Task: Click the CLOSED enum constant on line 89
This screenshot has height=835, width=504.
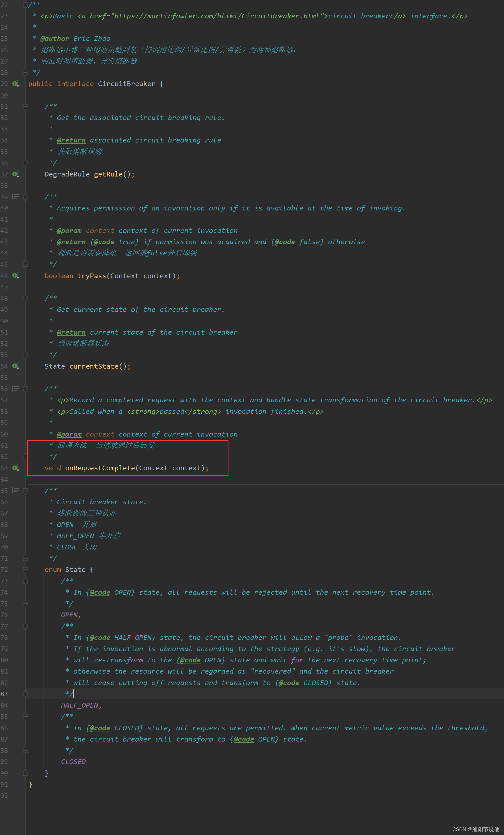Action: click(73, 762)
